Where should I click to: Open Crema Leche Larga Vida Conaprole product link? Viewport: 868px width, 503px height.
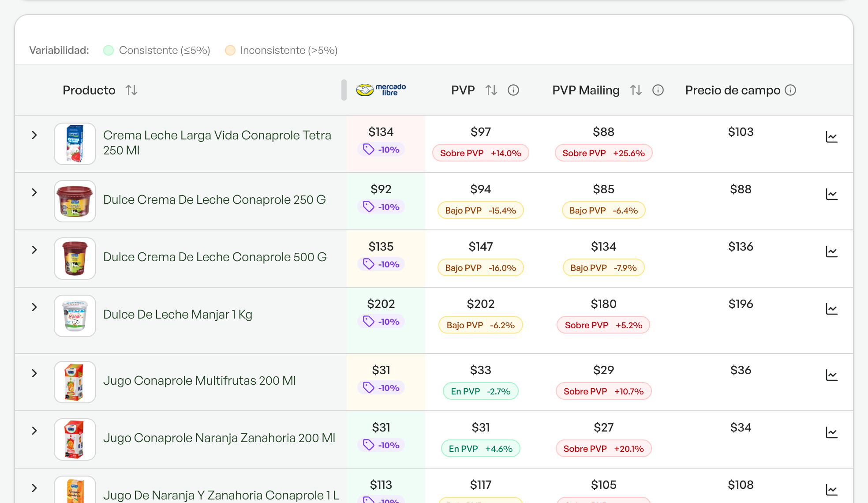tap(217, 143)
